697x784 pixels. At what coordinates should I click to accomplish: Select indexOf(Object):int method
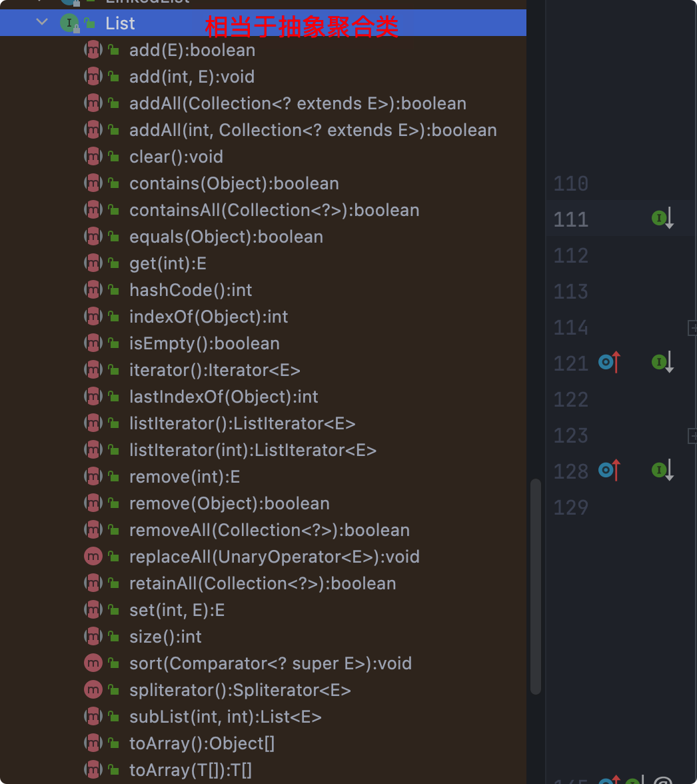(209, 317)
